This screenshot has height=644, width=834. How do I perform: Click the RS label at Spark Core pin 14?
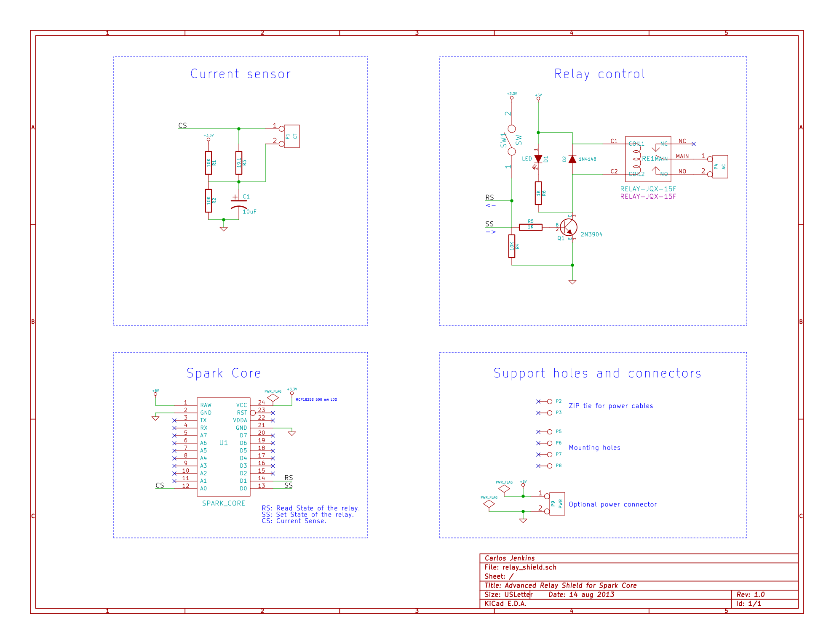(289, 478)
